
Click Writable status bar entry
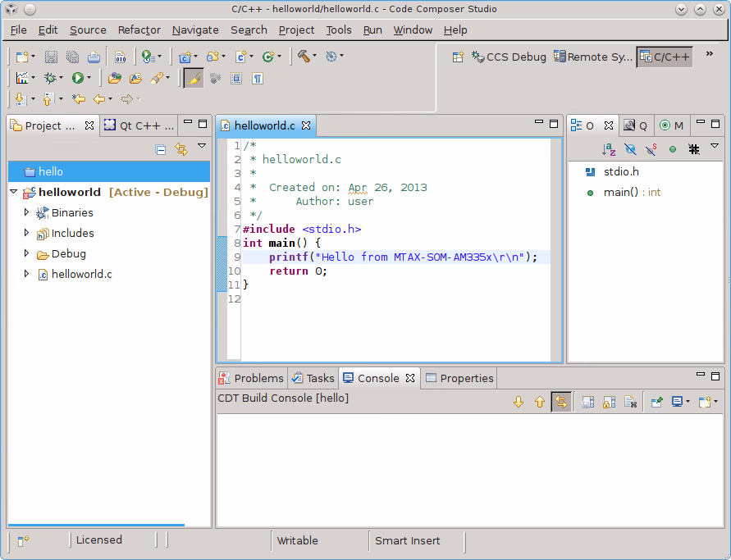coord(298,540)
